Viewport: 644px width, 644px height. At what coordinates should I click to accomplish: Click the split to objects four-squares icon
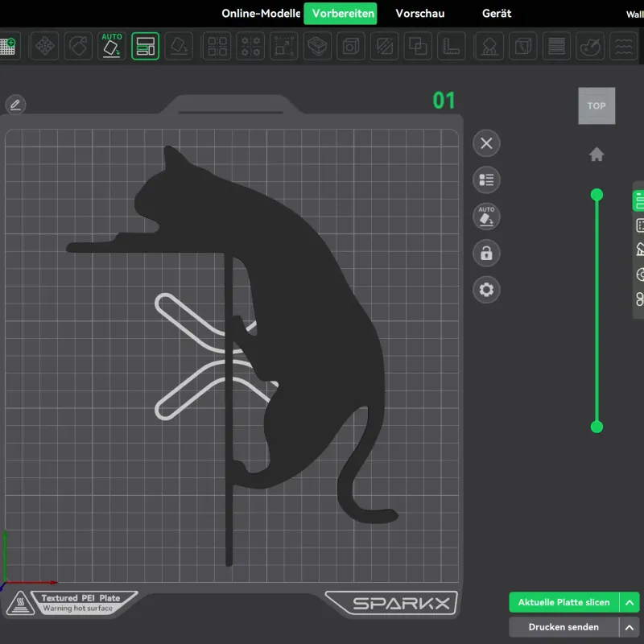click(x=217, y=46)
